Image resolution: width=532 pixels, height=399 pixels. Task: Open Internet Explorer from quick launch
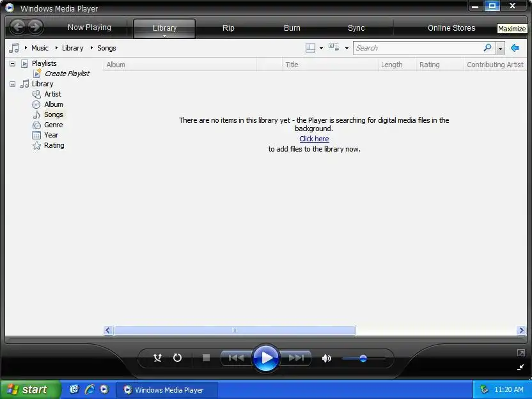(90, 389)
